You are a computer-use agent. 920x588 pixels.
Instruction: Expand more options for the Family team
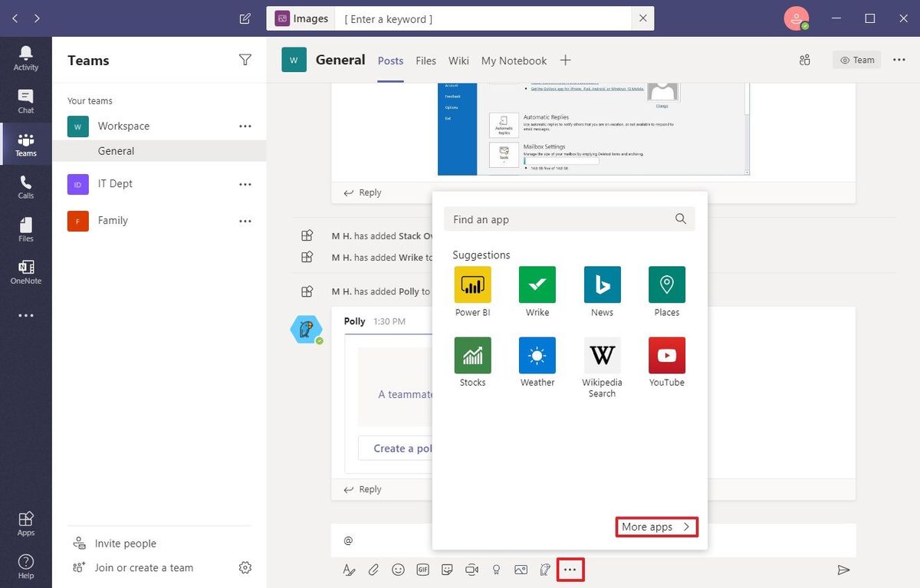coord(245,221)
